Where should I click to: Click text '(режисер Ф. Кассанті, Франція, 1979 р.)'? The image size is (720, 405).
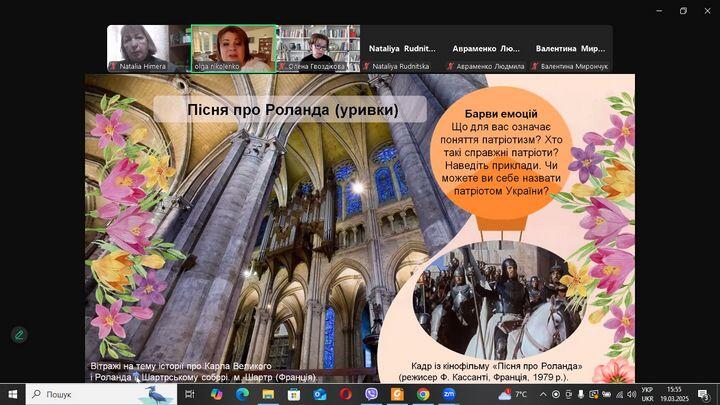pos(484,377)
